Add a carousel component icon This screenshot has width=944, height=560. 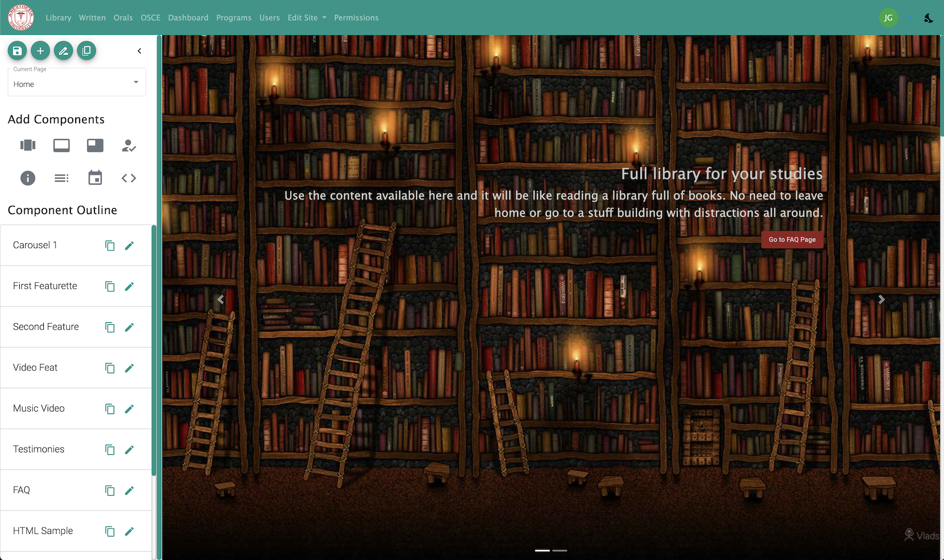point(28,145)
